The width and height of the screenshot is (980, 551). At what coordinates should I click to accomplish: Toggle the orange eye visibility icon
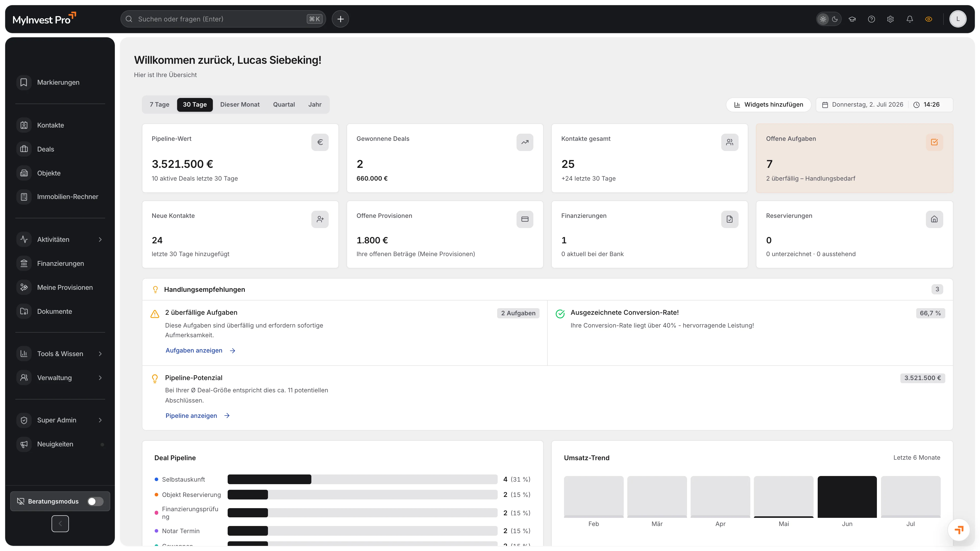click(929, 19)
